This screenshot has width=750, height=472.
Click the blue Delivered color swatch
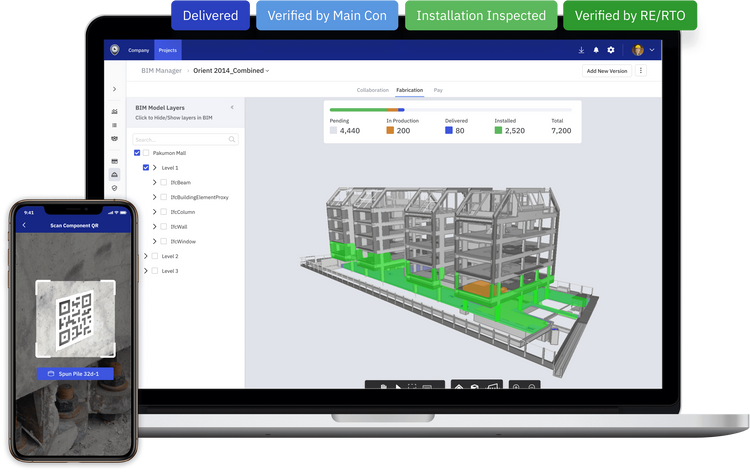[x=449, y=130]
